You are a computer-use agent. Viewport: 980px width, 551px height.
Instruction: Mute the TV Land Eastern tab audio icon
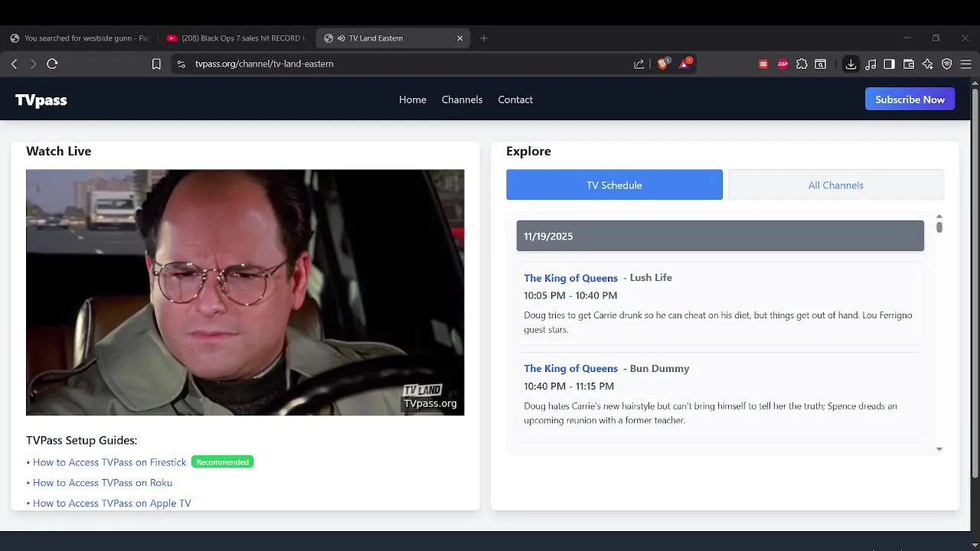(341, 38)
